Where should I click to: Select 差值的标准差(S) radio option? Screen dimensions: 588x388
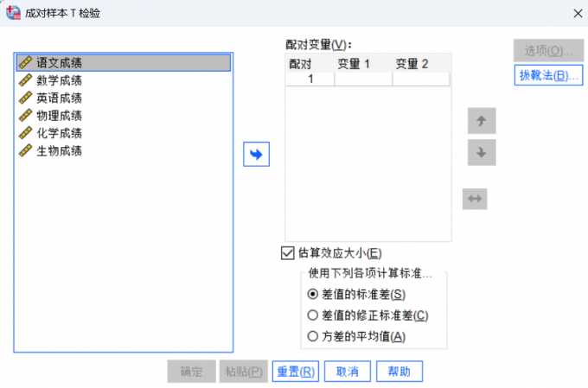click(x=313, y=295)
